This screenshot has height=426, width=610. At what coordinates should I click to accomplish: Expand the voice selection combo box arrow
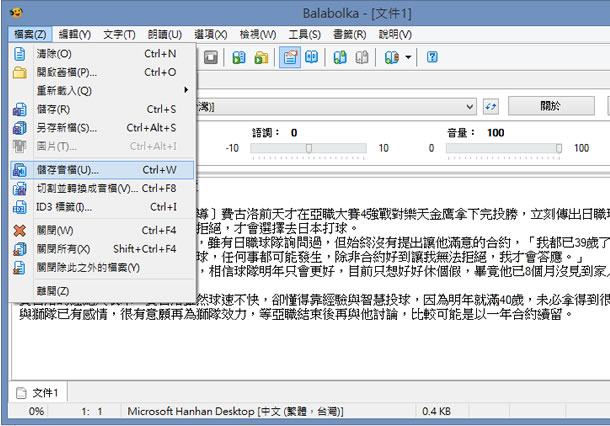pos(470,107)
